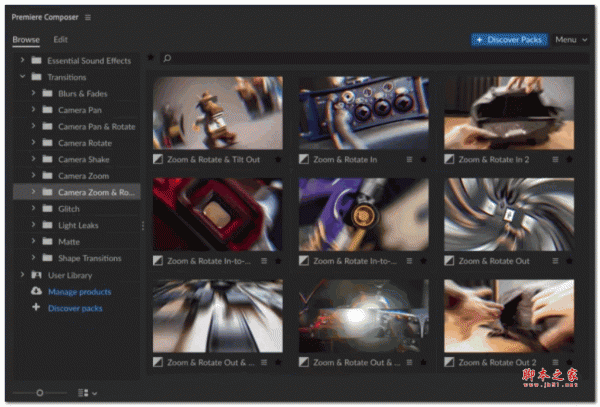Expand the Light Leaks chevron
The height and width of the screenshot is (407, 600).
point(33,225)
